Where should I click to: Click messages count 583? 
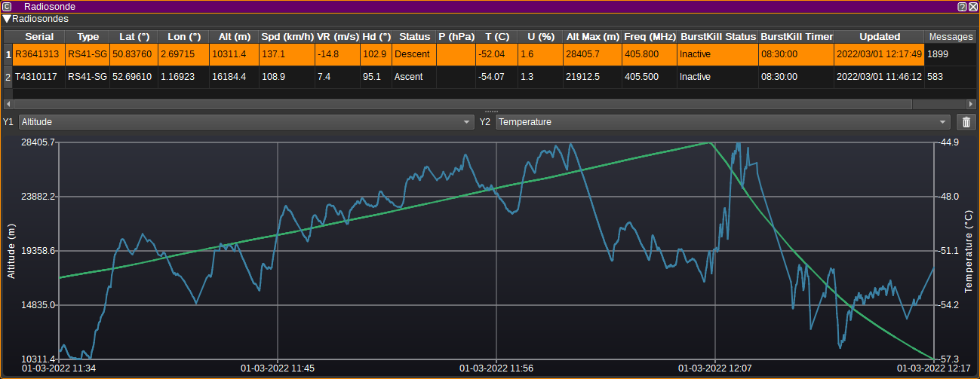click(x=951, y=77)
